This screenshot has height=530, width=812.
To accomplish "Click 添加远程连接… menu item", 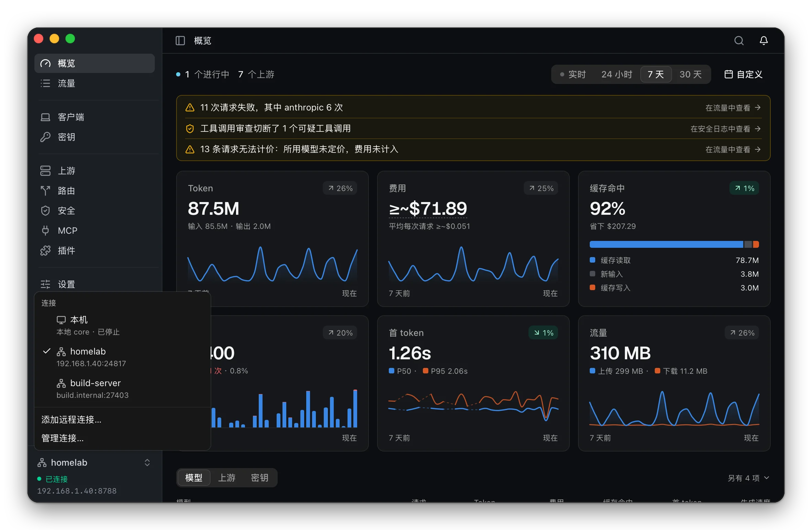I will 122,420.
